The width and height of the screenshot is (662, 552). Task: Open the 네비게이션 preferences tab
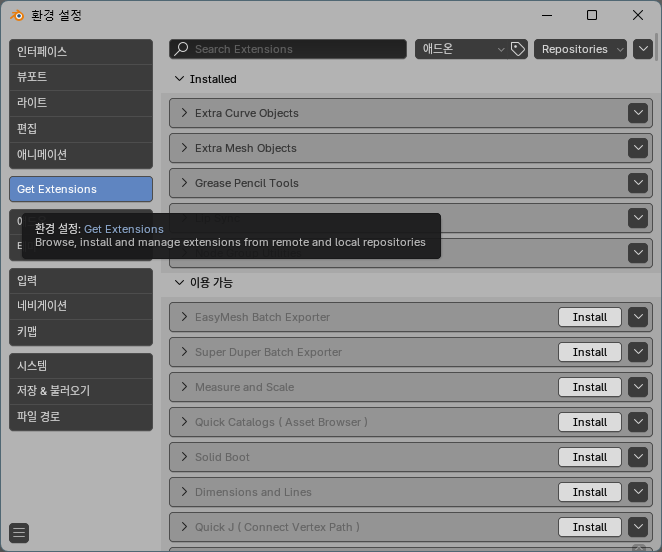[x=81, y=306]
